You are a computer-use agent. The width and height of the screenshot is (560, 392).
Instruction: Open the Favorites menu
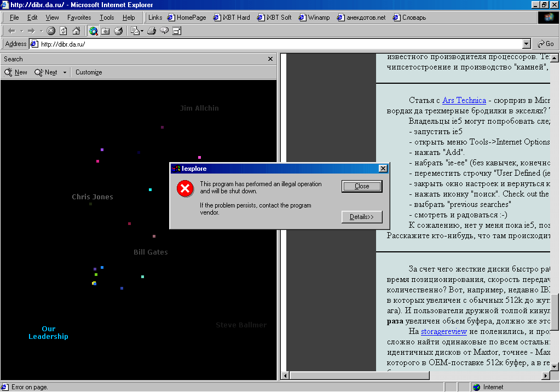[79, 18]
